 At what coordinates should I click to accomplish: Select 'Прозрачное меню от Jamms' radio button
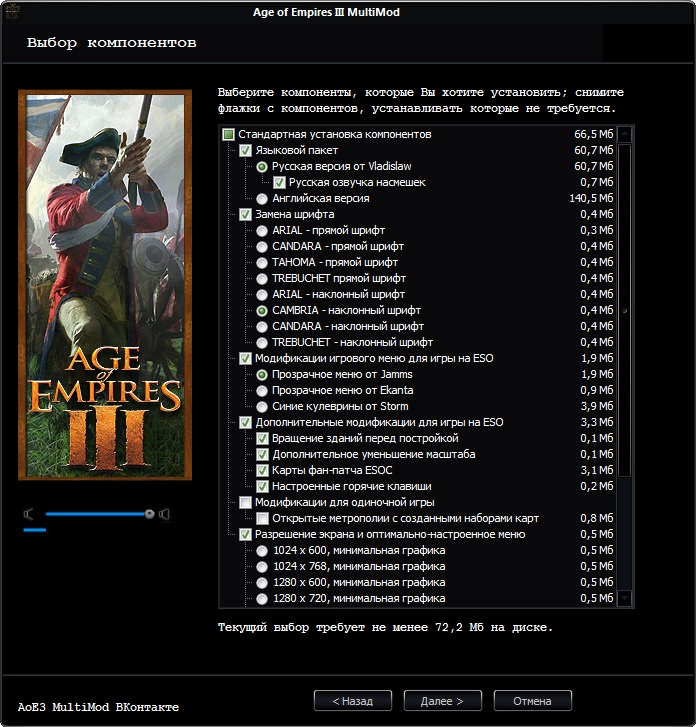pyautogui.click(x=262, y=375)
